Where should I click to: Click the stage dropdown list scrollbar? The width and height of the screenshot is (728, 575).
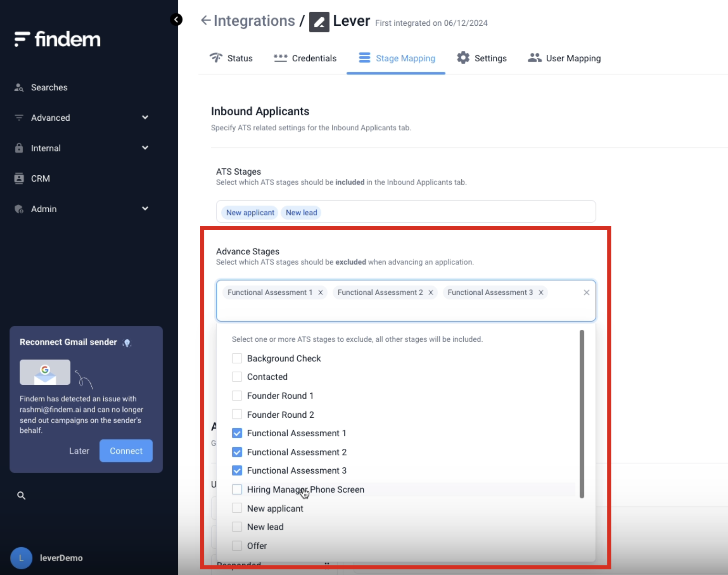click(582, 414)
